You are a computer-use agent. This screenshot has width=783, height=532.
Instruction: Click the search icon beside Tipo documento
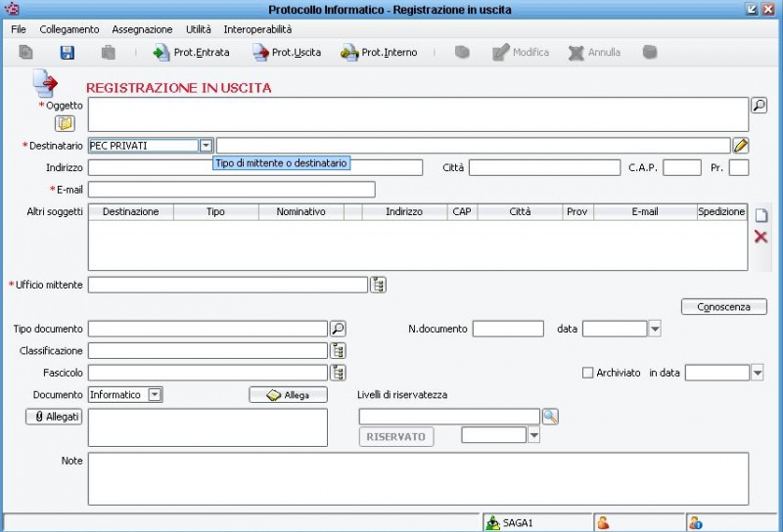coord(338,329)
